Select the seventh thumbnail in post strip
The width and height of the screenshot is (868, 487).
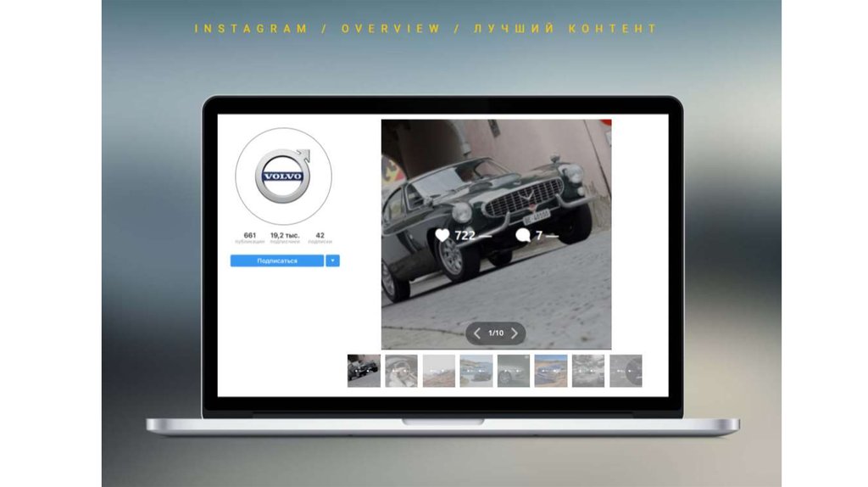588,371
